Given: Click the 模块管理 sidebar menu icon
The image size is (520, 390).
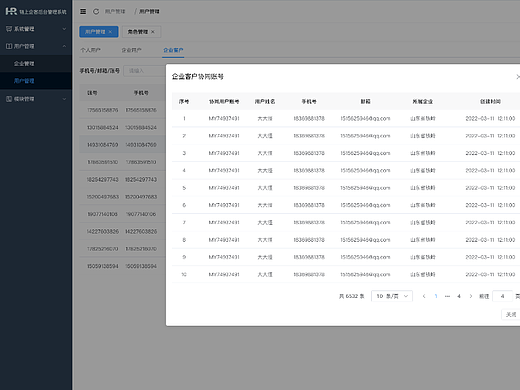Looking at the screenshot, I should tap(9, 99).
